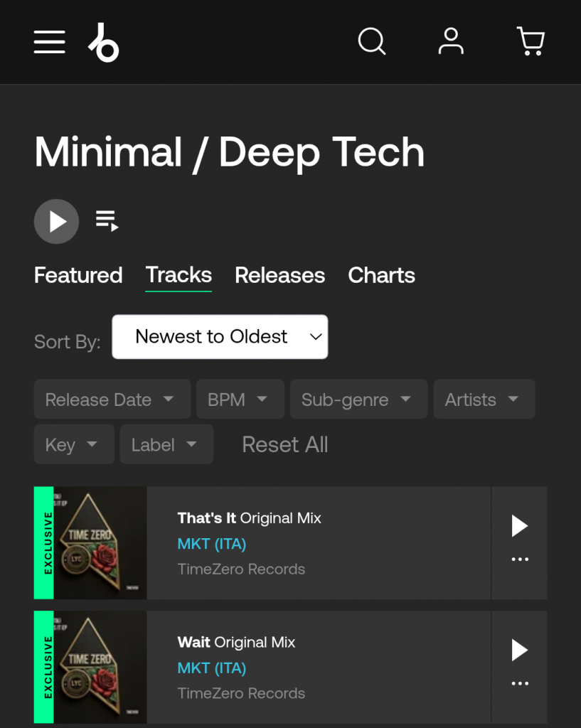Open the search magnifier icon
581x728 pixels.
[371, 41]
